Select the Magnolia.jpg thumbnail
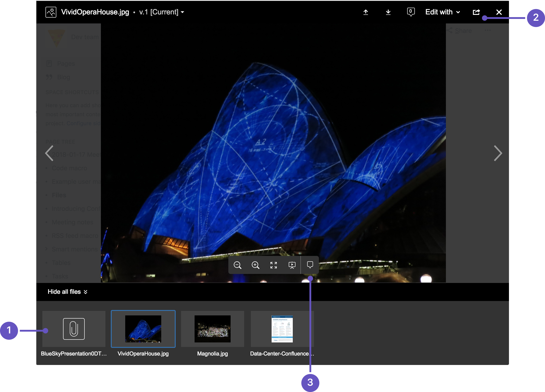 pos(212,329)
